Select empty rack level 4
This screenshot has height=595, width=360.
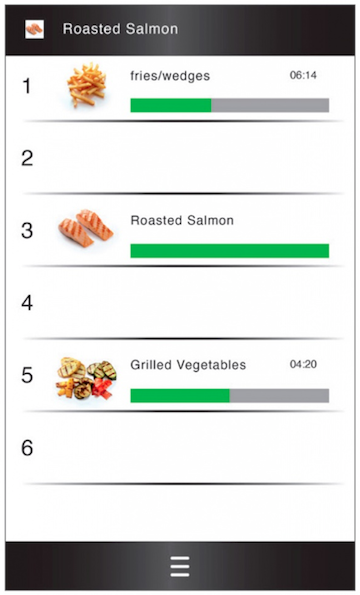(x=180, y=303)
